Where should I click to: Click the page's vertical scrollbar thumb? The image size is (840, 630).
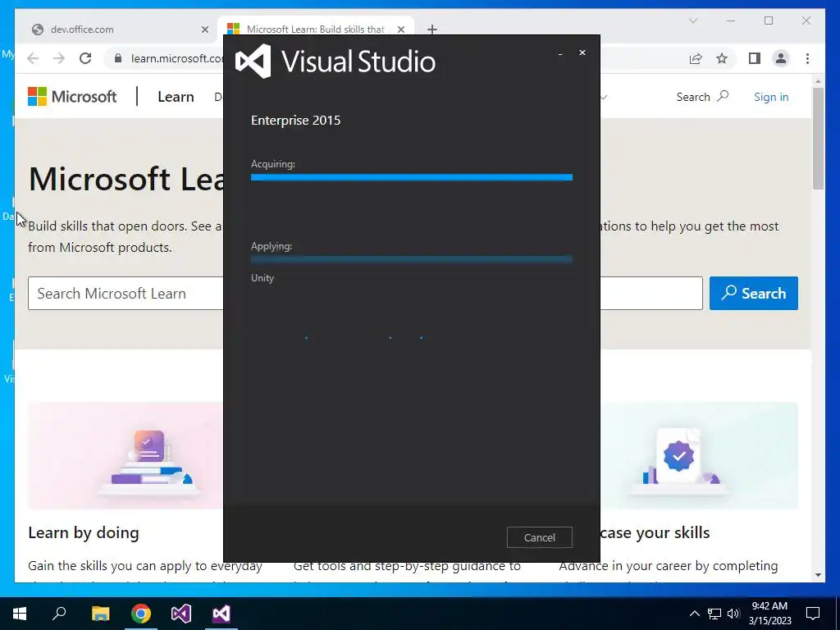coord(818,138)
